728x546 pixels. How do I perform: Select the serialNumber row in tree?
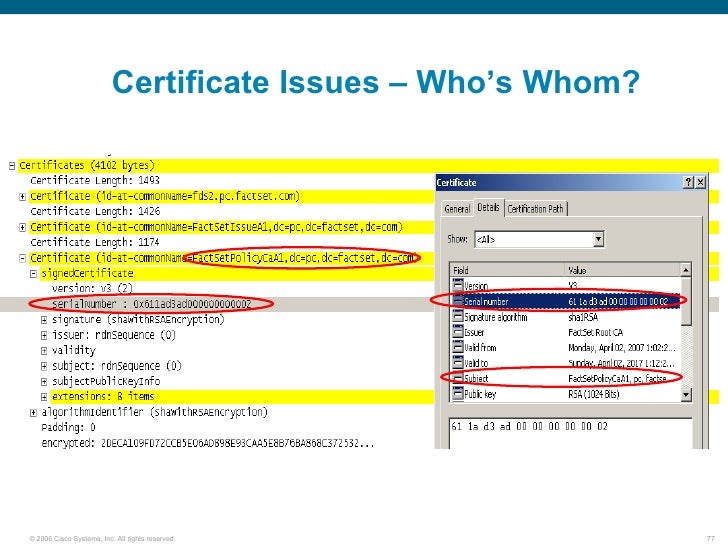click(x=152, y=304)
